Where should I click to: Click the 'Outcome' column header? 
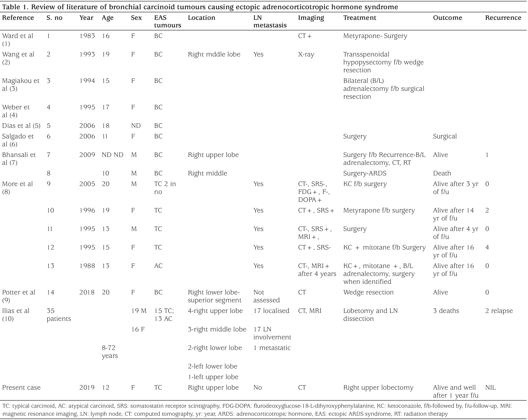coord(447,18)
